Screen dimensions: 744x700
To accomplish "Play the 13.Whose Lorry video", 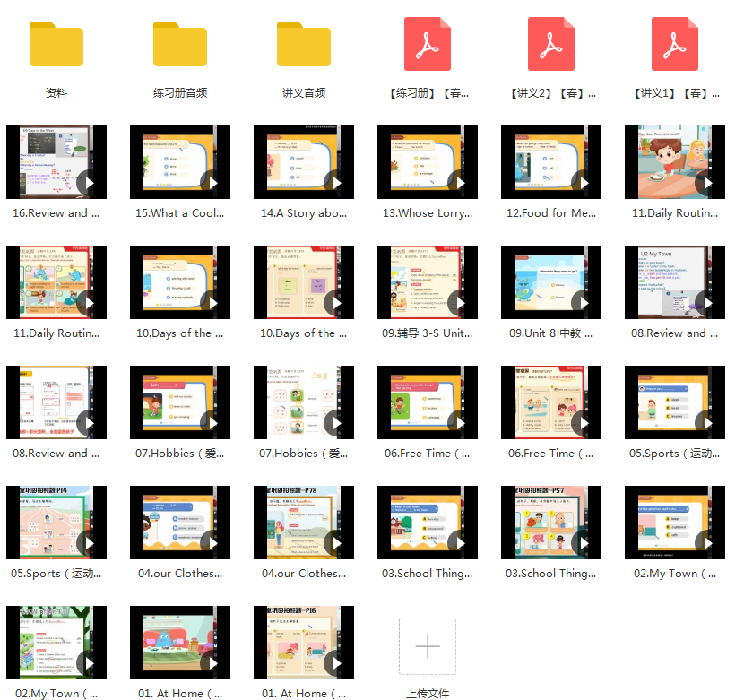I will (x=428, y=162).
